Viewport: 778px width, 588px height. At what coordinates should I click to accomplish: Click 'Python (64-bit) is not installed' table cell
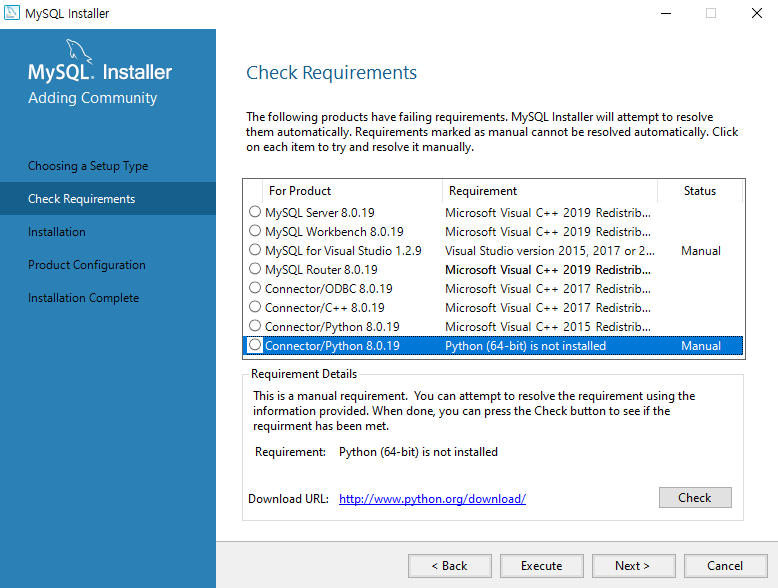525,346
